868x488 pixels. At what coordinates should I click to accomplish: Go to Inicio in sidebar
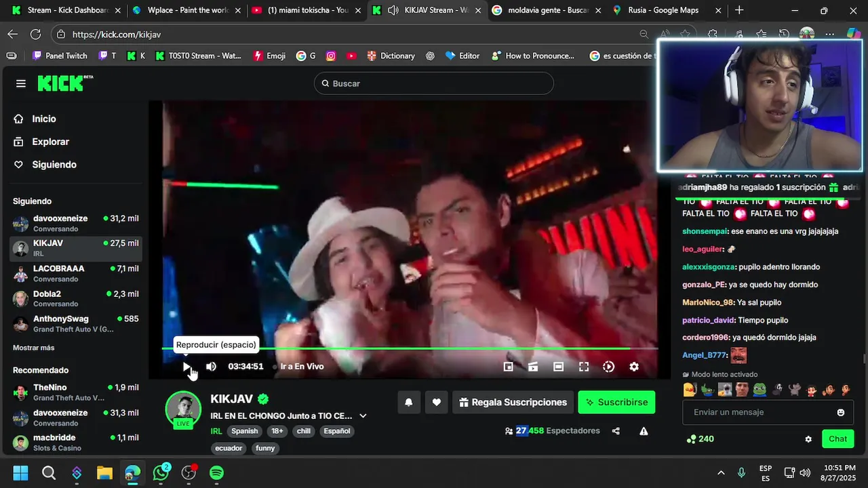coord(44,119)
